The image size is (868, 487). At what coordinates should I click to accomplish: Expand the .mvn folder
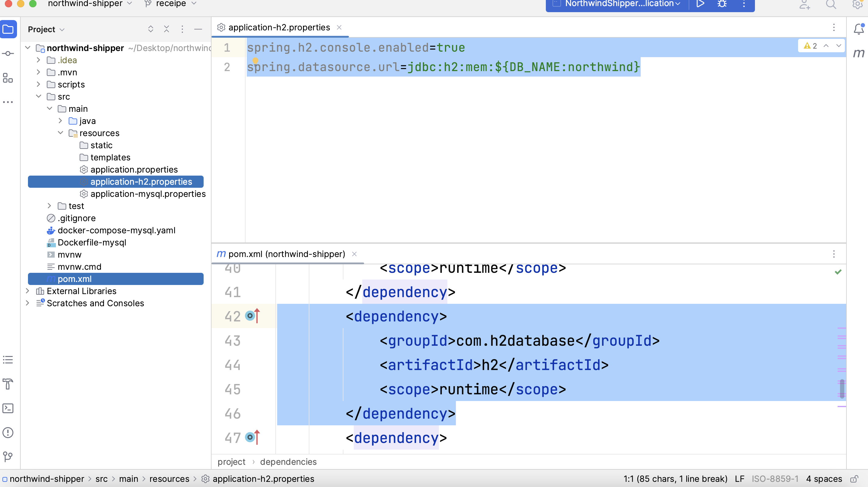38,72
